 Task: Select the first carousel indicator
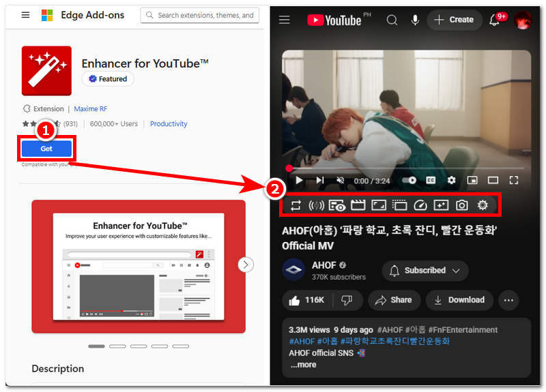coord(96,346)
